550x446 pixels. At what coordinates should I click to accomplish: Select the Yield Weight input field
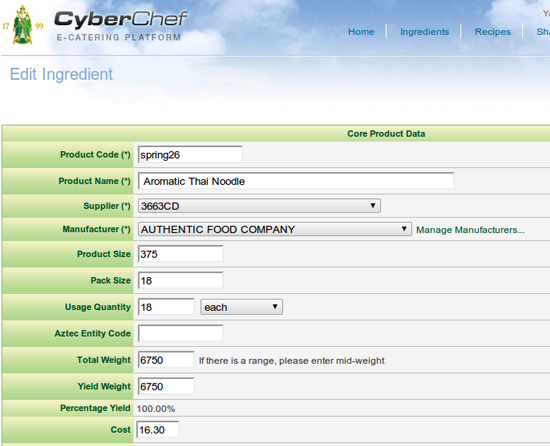pyautogui.click(x=166, y=386)
